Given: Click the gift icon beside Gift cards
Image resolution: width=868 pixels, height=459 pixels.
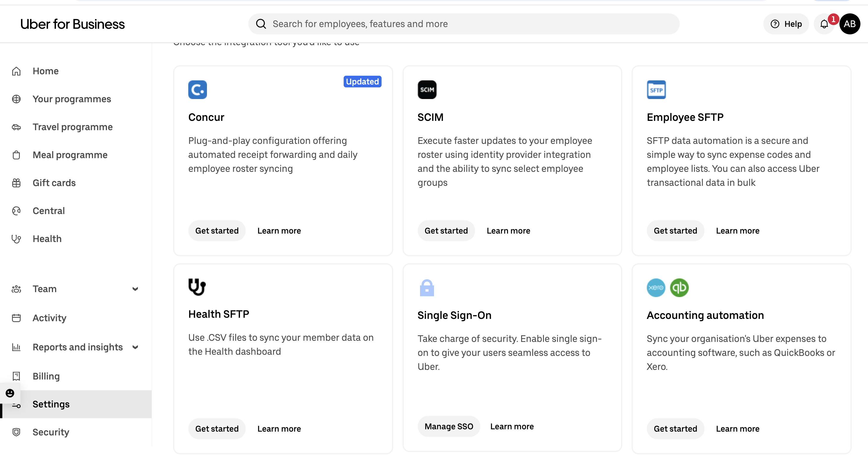Looking at the screenshot, I should (16, 183).
